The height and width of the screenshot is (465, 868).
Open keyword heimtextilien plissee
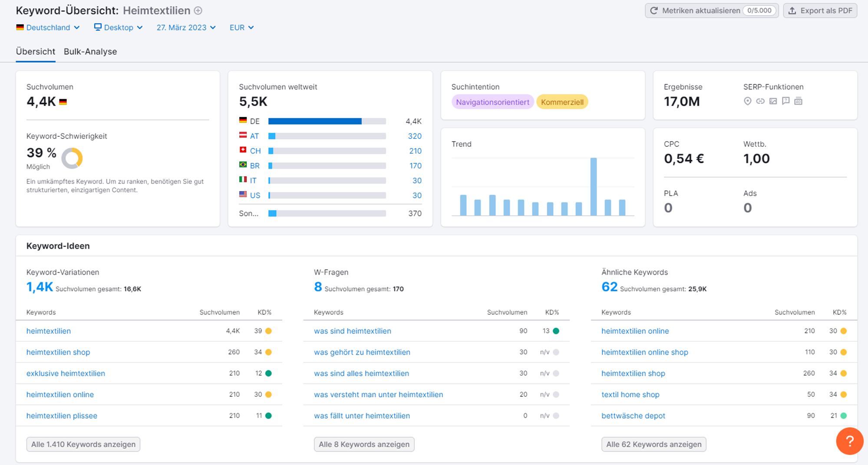click(x=62, y=416)
